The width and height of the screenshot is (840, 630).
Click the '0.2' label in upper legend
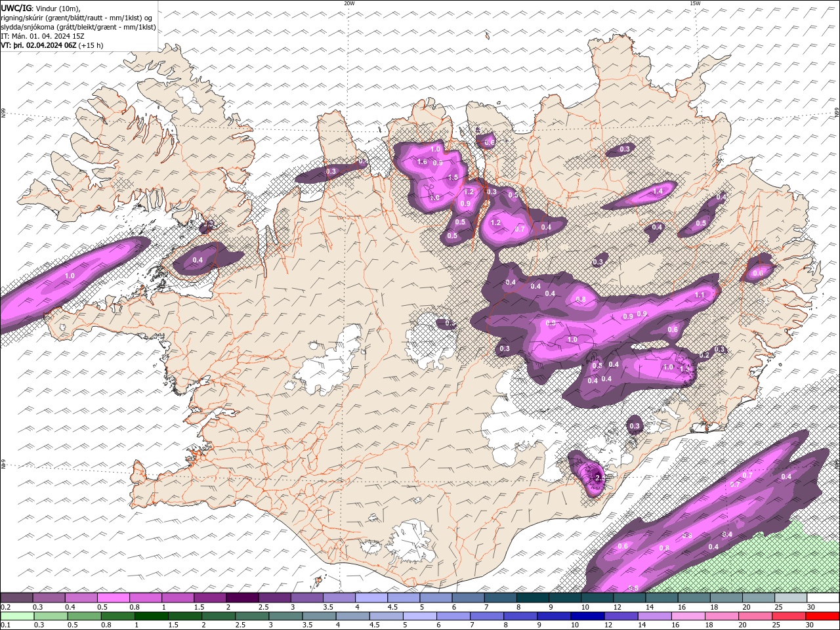tap(5, 607)
